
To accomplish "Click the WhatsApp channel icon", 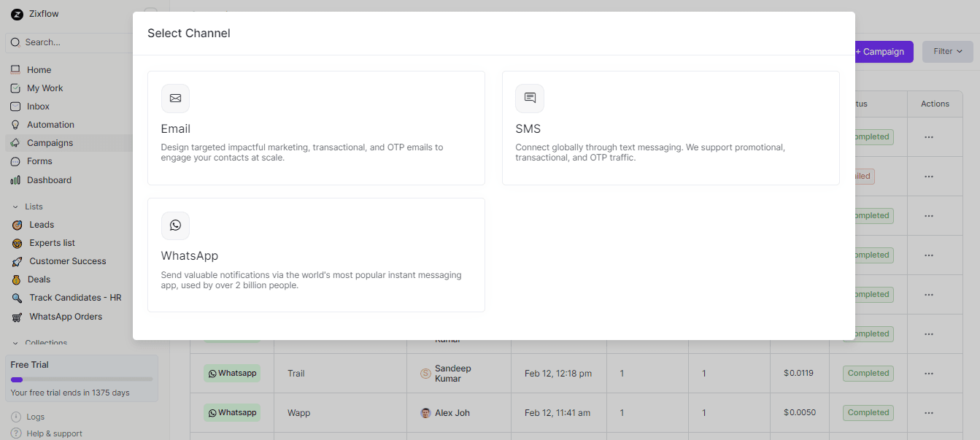I will pyautogui.click(x=175, y=225).
